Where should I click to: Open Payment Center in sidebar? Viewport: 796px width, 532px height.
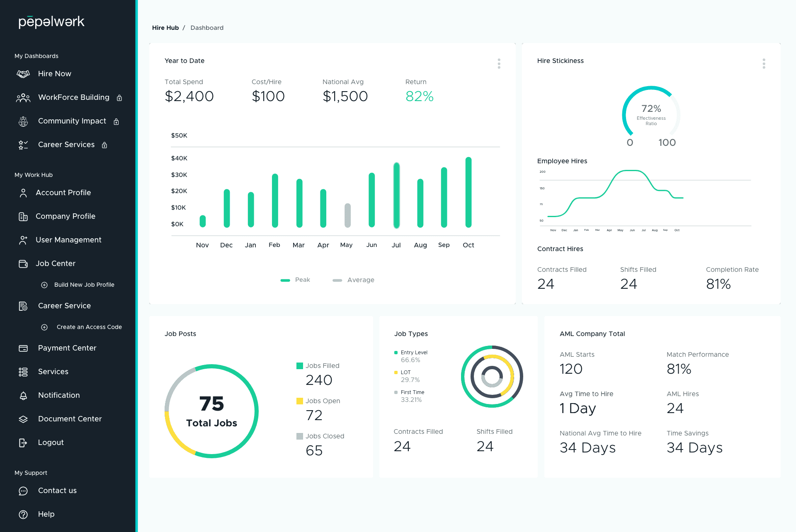tap(67, 348)
